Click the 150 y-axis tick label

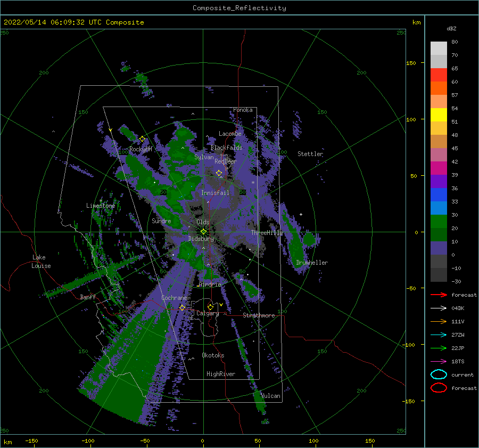tap(411, 63)
